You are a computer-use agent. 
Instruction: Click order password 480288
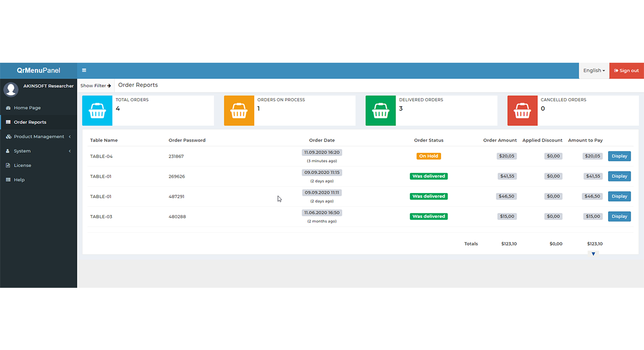pyautogui.click(x=176, y=217)
